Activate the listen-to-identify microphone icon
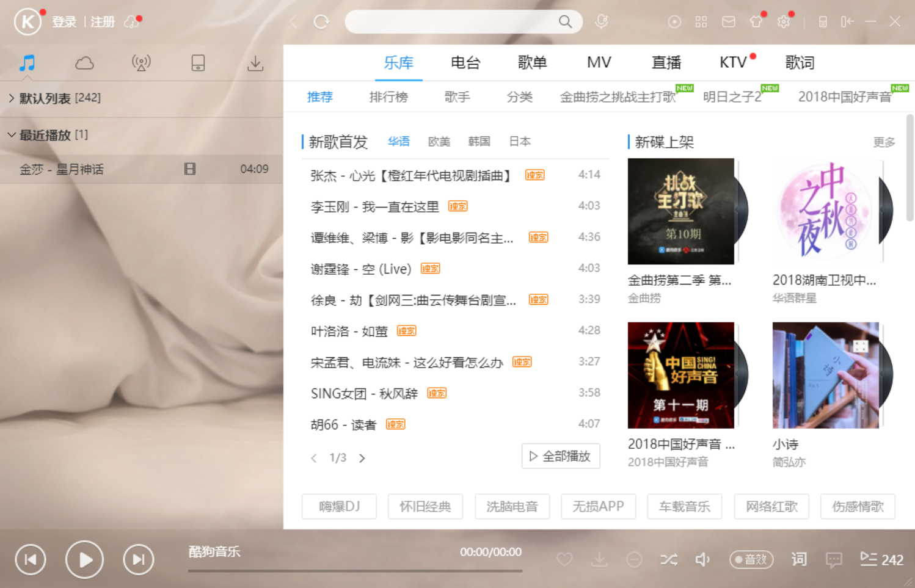The height and width of the screenshot is (588, 915). (x=602, y=22)
